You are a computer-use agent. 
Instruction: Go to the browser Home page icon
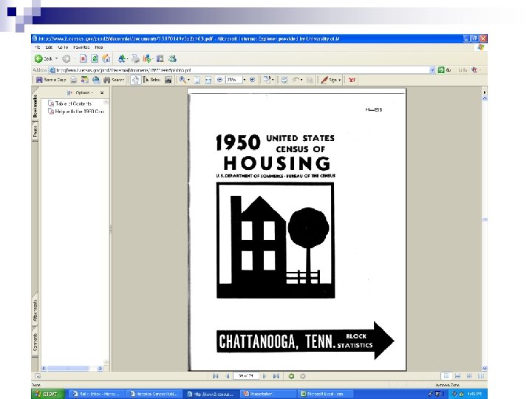106,58
